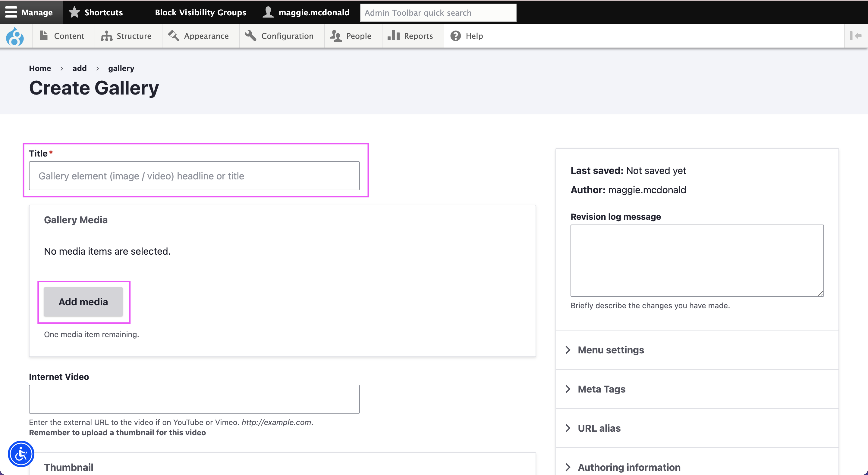Viewport: 868px width, 475px height.
Task: Click the Revision log message textarea
Action: 697,260
